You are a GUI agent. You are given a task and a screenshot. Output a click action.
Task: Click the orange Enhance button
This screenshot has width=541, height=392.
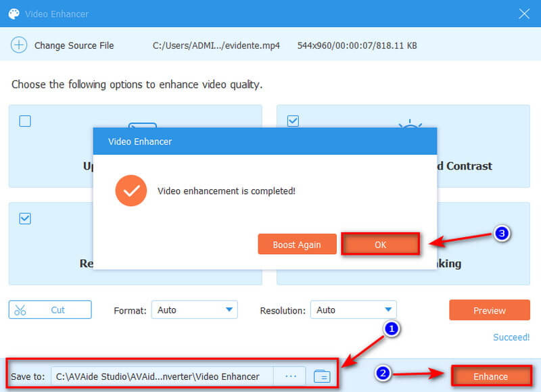click(x=490, y=376)
